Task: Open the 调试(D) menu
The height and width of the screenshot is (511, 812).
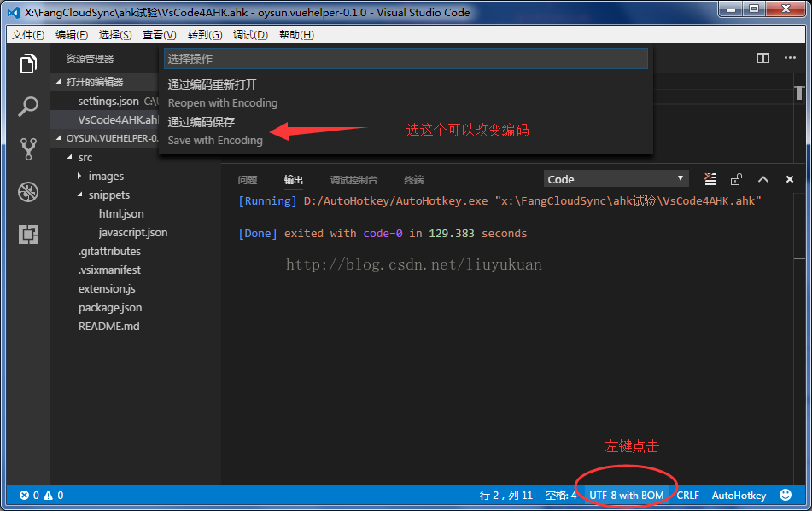Action: click(x=250, y=35)
